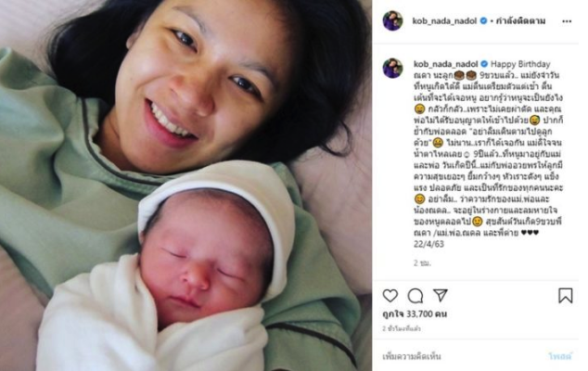This screenshot has height=371, width=588.
Task: Click the 2 ชั่วโมงที่แล้ว timestamp
Action: pyautogui.click(x=402, y=328)
